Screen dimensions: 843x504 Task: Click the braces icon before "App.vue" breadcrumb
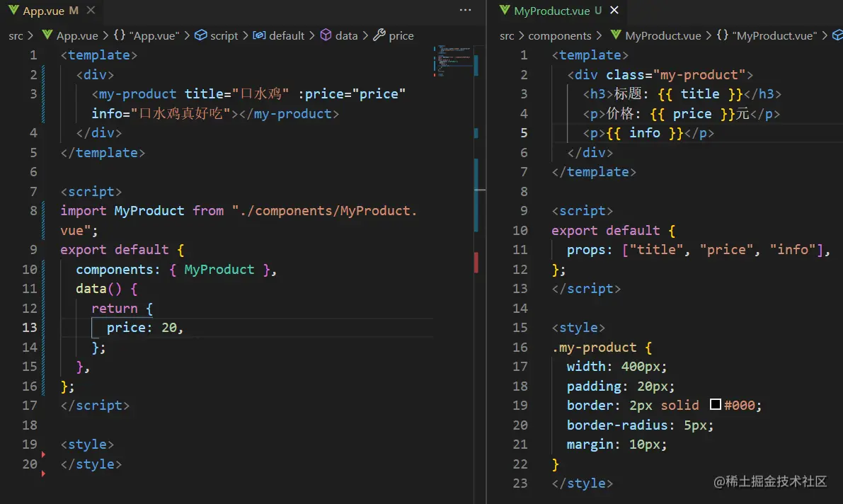120,35
